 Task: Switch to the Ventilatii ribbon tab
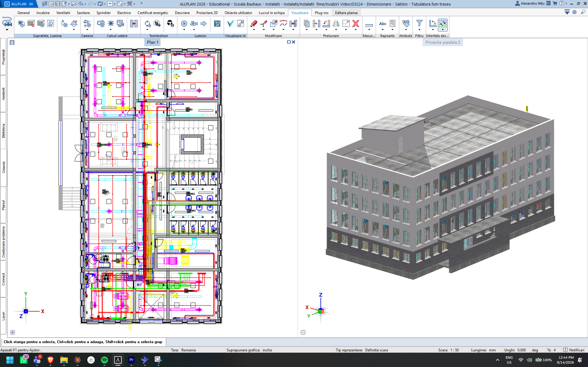63,13
